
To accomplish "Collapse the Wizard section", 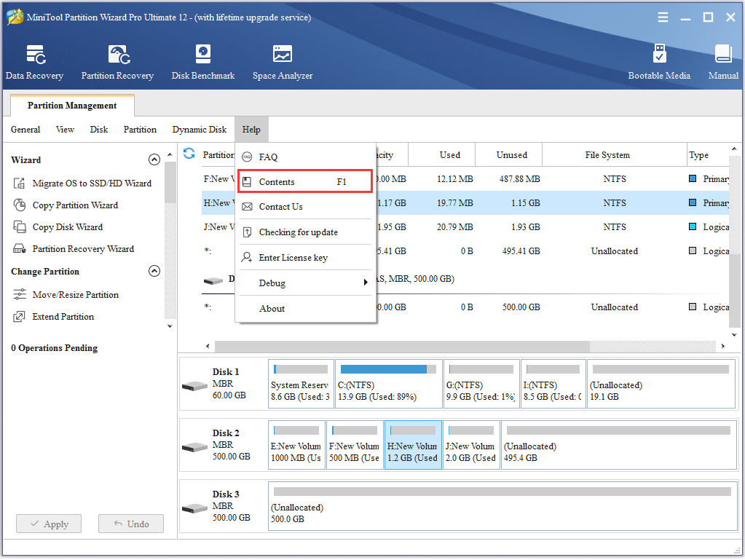I will (x=154, y=160).
